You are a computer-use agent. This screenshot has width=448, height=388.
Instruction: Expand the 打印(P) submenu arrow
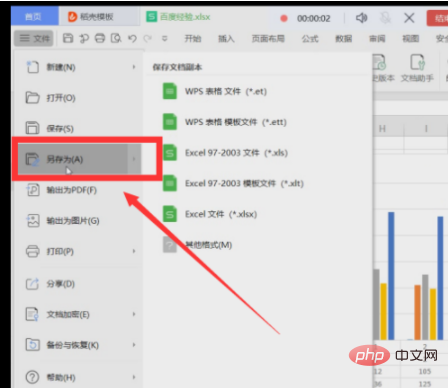(134, 251)
